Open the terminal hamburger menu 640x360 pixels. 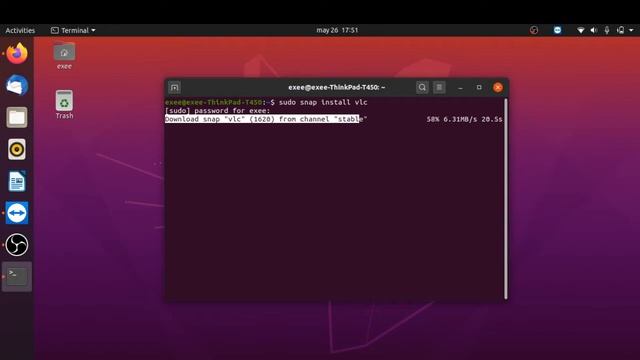(439, 87)
